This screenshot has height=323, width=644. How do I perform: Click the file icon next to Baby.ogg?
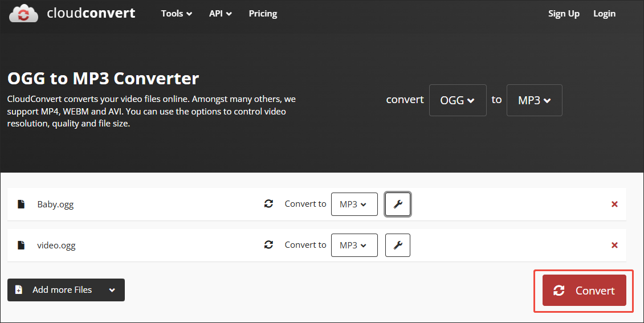[21, 204]
